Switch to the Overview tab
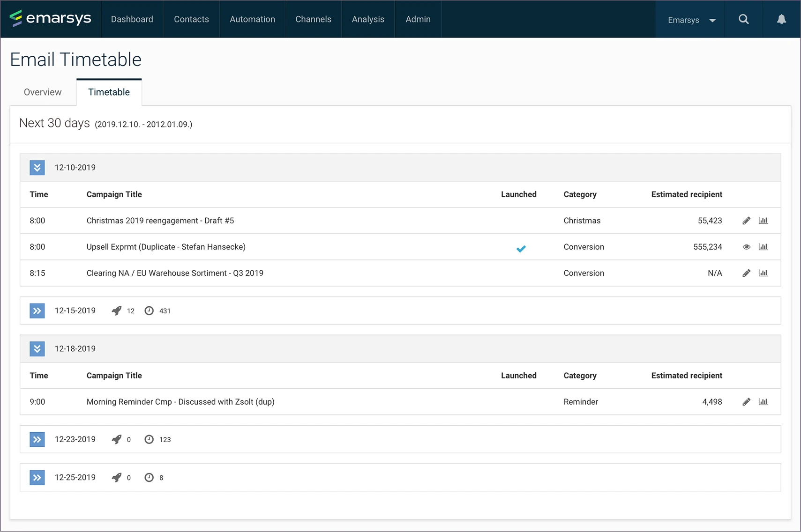The height and width of the screenshot is (532, 801). (43, 92)
